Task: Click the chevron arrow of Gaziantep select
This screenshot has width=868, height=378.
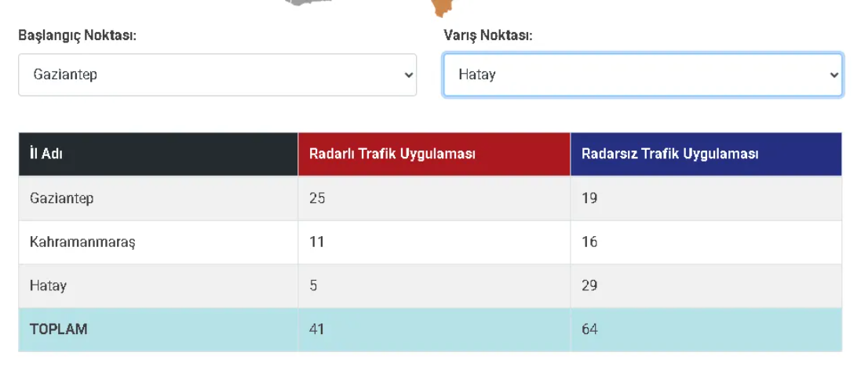Action: pyautogui.click(x=409, y=75)
